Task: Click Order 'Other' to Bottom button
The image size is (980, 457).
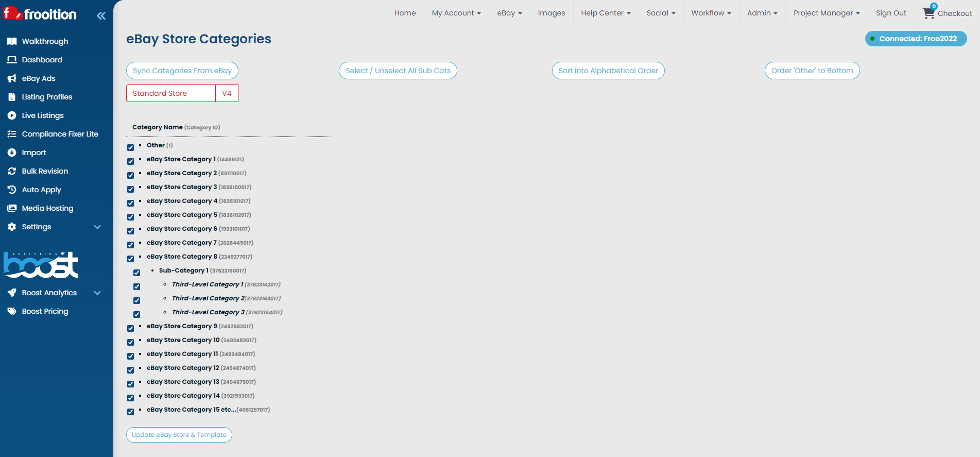Action: [x=812, y=71]
